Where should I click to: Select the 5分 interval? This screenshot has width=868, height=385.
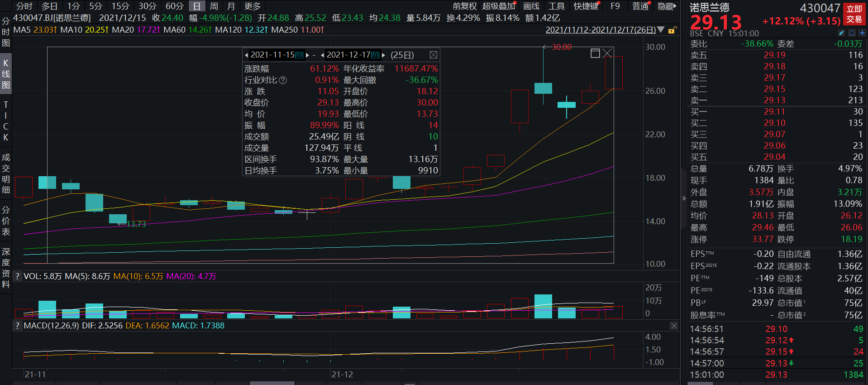[x=95, y=6]
